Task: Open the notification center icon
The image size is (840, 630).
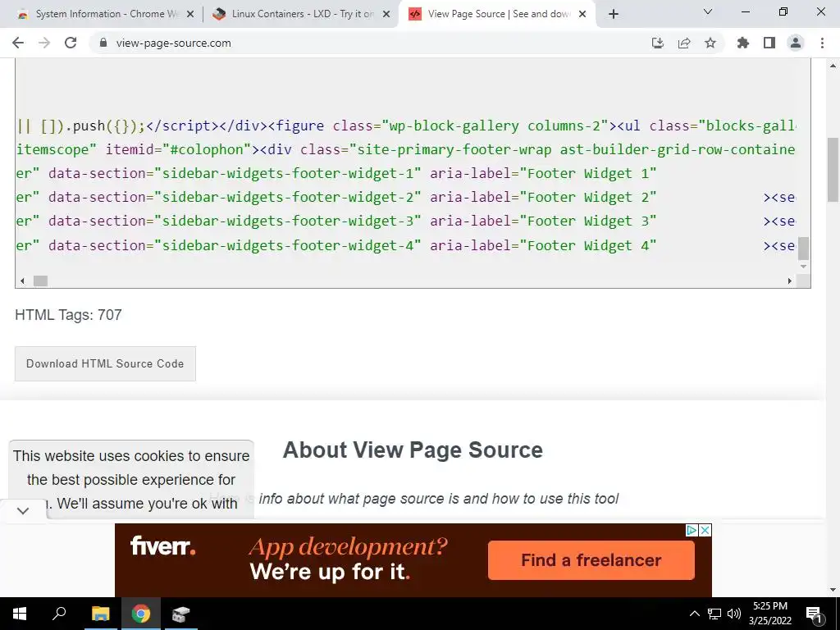Action: [x=815, y=614]
